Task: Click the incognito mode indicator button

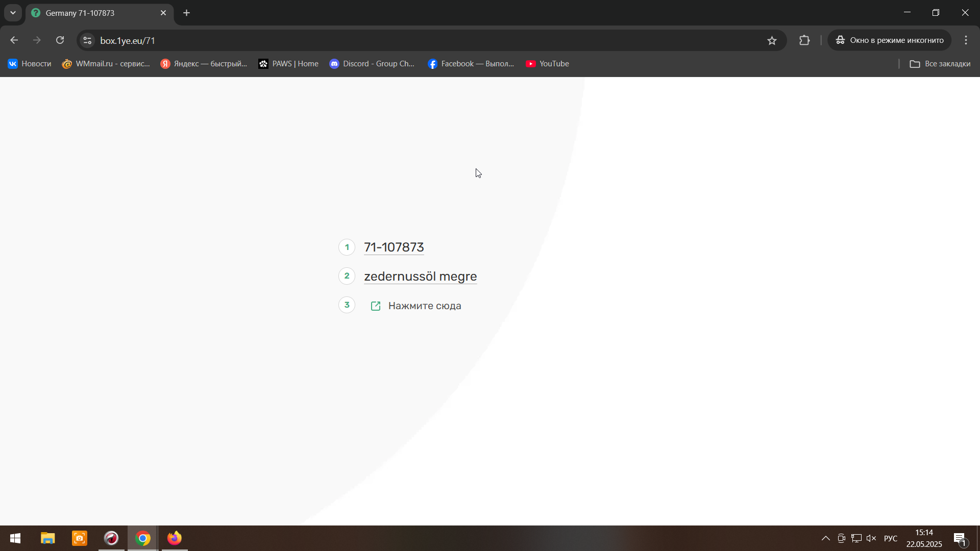Action: [889, 40]
